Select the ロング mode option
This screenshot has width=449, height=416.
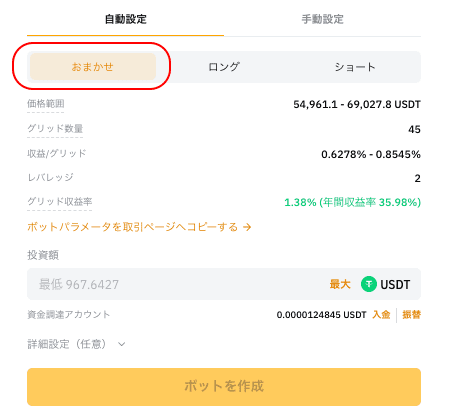[224, 67]
